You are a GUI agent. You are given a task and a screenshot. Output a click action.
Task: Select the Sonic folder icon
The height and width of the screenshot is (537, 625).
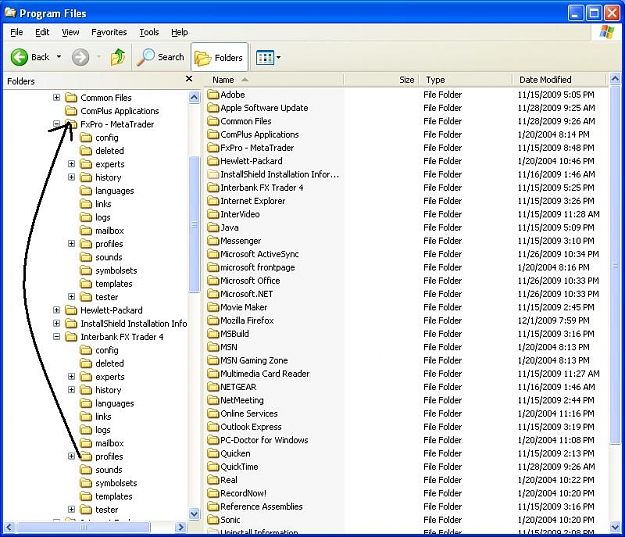click(213, 520)
